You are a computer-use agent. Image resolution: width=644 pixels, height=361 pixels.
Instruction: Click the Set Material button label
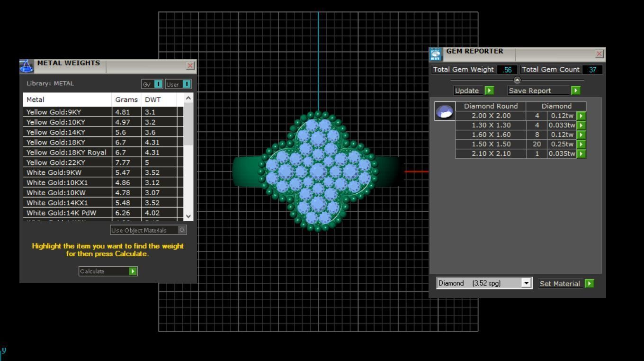[x=560, y=283]
